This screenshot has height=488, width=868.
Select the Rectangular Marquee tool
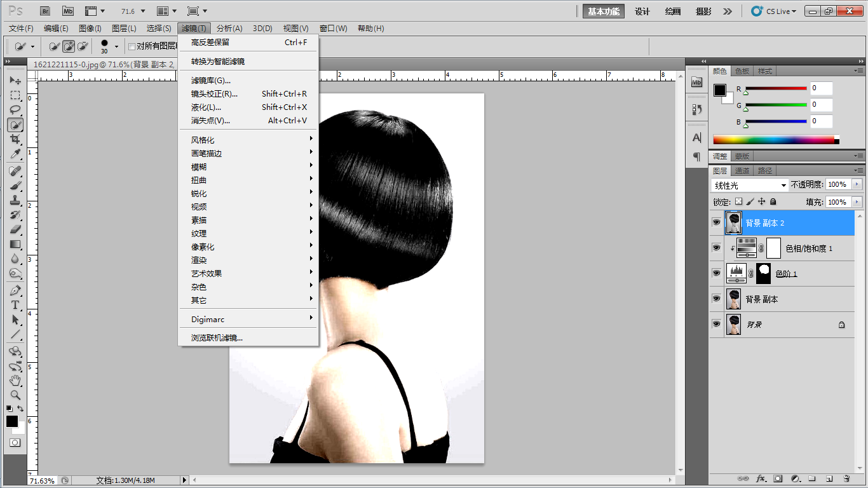click(x=15, y=95)
